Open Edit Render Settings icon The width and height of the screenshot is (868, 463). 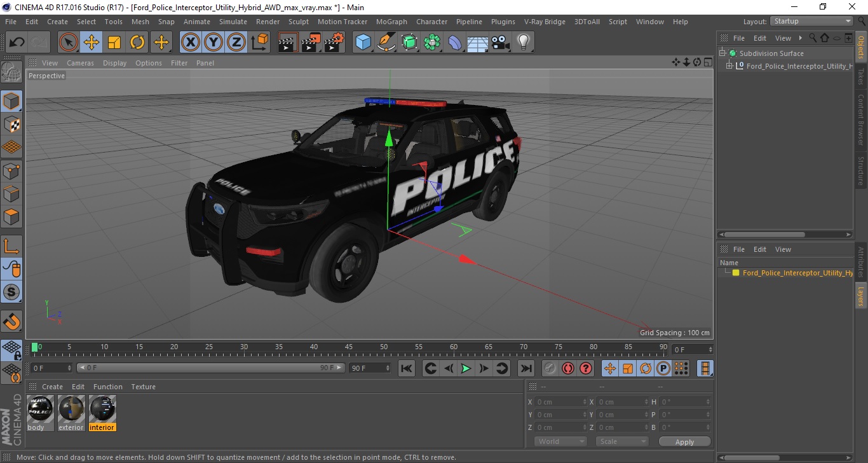click(x=334, y=43)
